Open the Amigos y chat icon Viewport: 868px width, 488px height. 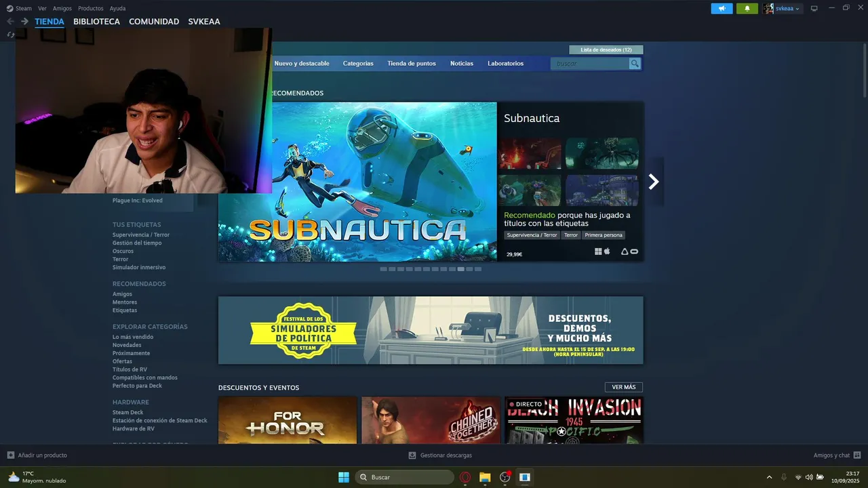pos(857,455)
